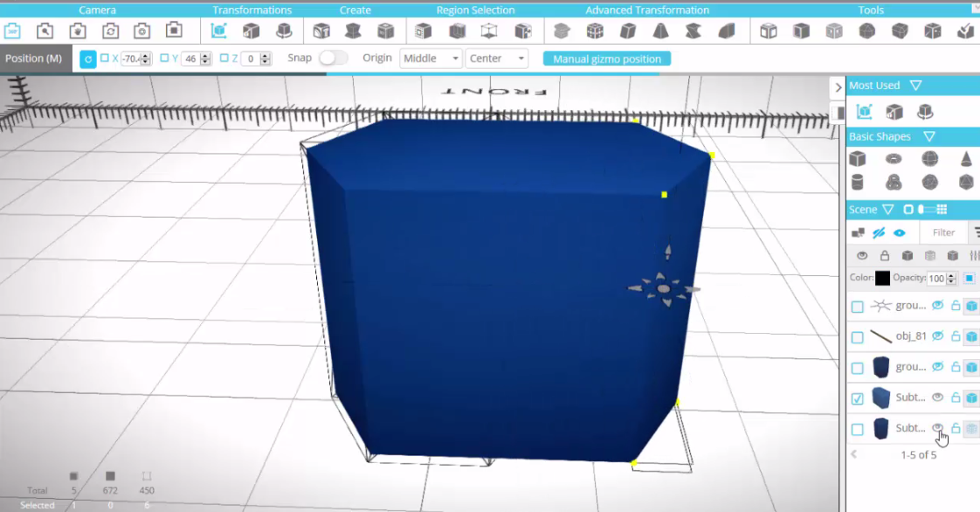Viewport: 980px width, 512px height.
Task: Click the checkmark tool icon under Tools
Action: pos(967,31)
